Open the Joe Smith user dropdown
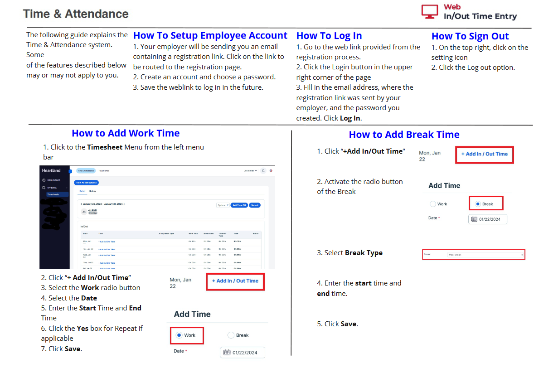558x392 pixels. click(x=250, y=171)
